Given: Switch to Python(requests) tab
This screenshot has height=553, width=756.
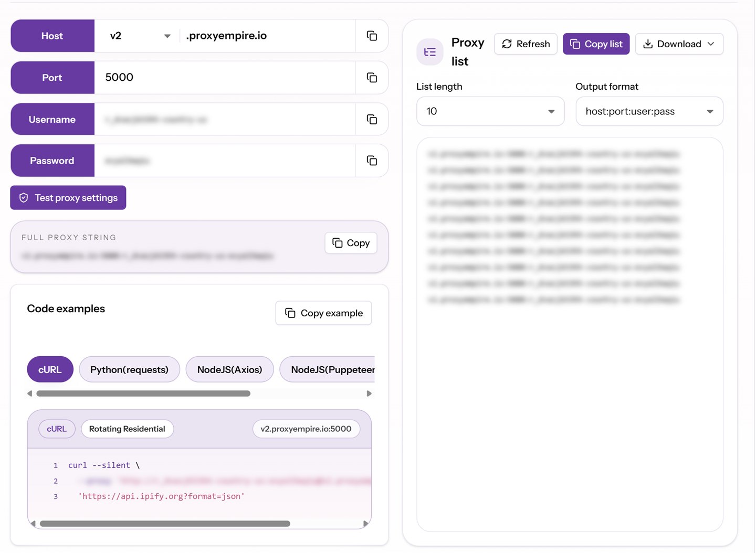Looking at the screenshot, I should point(129,369).
